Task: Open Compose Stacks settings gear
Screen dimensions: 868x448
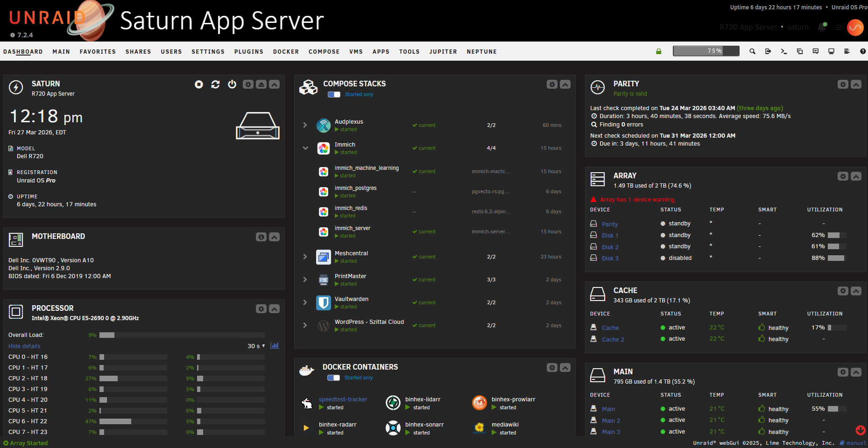Action: [x=552, y=84]
